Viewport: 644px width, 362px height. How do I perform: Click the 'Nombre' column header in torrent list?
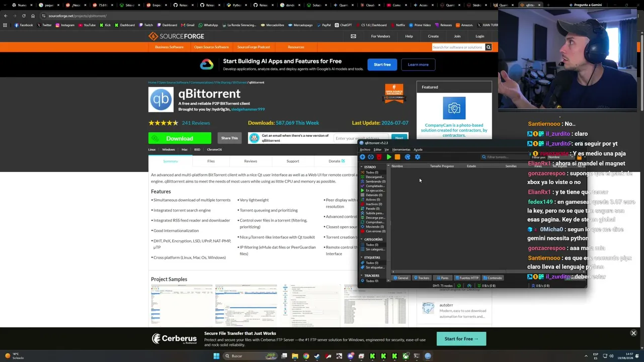(x=397, y=166)
